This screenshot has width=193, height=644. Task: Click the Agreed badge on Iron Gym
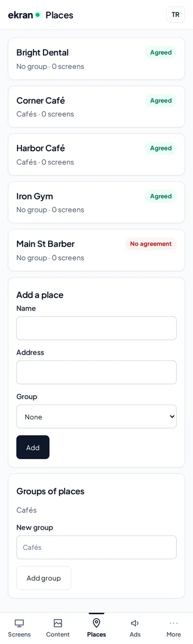coord(161,196)
